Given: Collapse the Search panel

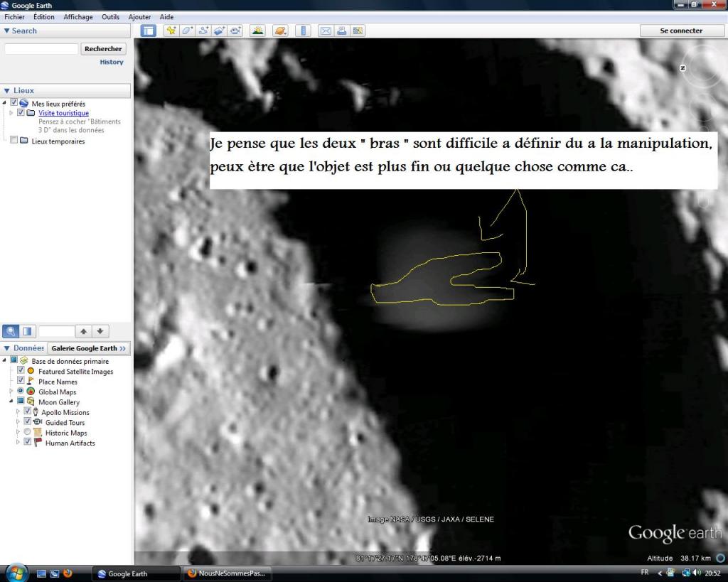Looking at the screenshot, I should [6, 31].
